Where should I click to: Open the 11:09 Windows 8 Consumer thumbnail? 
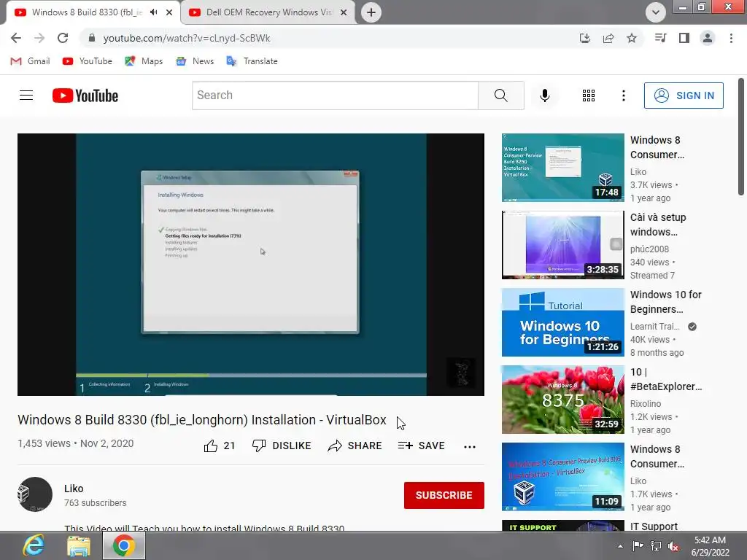(x=562, y=477)
